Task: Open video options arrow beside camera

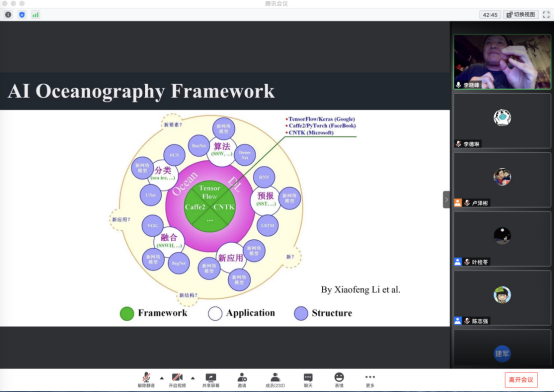Action: 193,378
